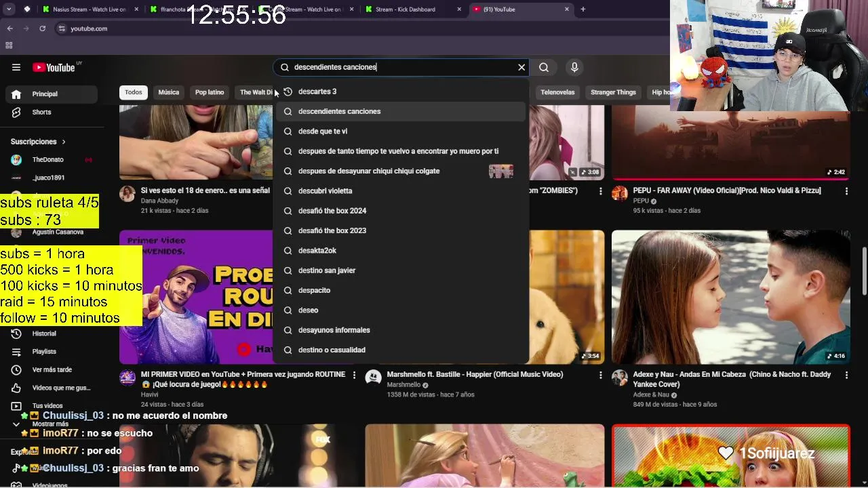Open the Adexe & Nau channel name

[x=651, y=394]
